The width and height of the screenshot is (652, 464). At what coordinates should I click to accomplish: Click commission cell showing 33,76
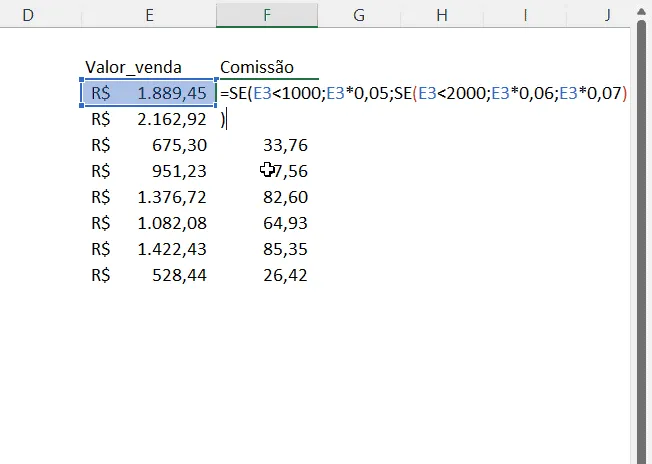[x=267, y=145]
